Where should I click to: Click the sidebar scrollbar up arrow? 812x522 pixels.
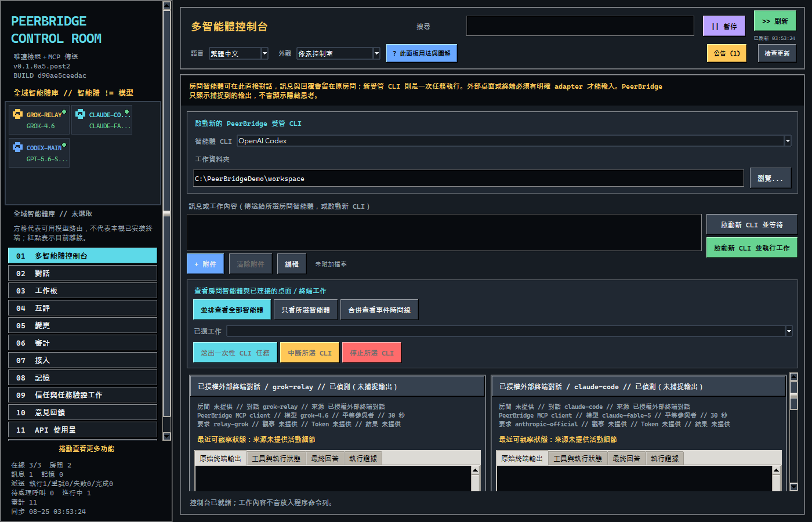point(167,6)
